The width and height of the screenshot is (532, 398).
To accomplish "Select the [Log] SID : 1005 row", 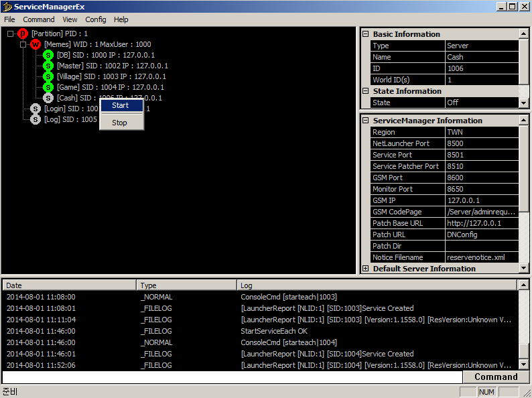I will point(70,119).
